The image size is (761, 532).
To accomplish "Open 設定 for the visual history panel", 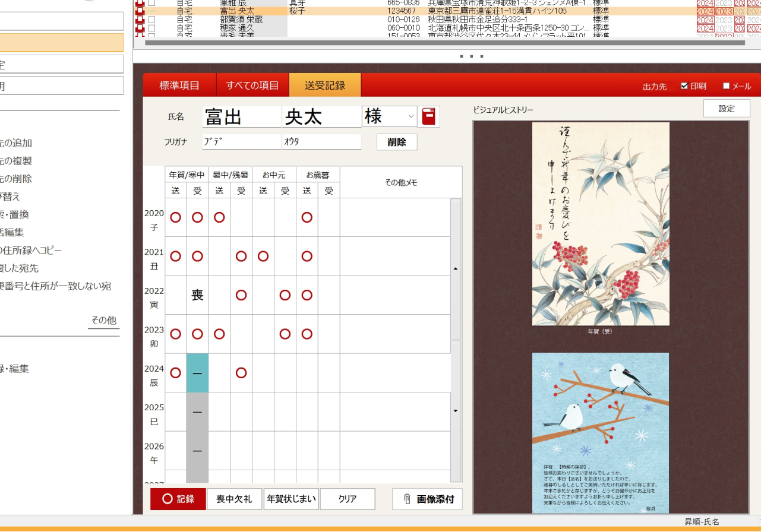I will 726,108.
